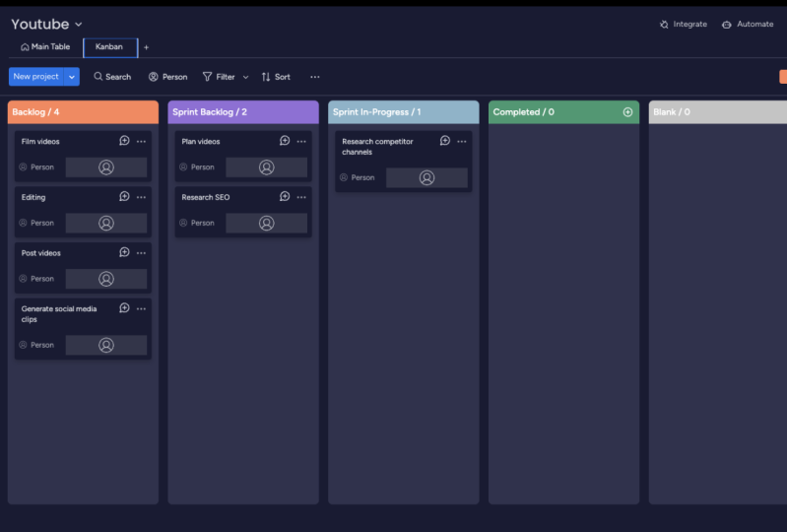Assign person on Film videos card
The height and width of the screenshot is (532, 787).
click(x=106, y=167)
